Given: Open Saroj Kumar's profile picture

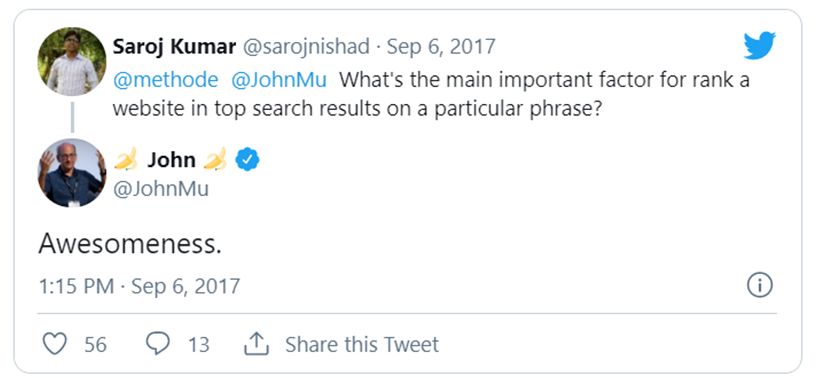Looking at the screenshot, I should point(72,62).
